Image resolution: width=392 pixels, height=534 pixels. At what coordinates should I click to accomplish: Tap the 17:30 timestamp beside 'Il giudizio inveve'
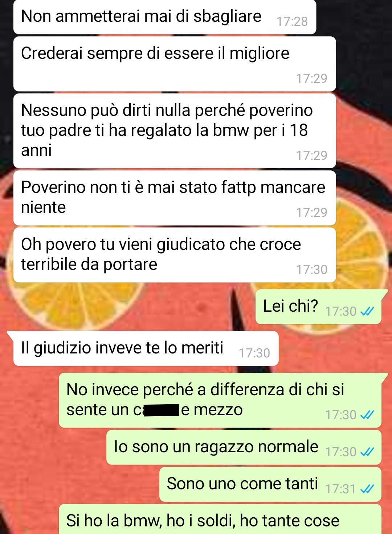254,353
